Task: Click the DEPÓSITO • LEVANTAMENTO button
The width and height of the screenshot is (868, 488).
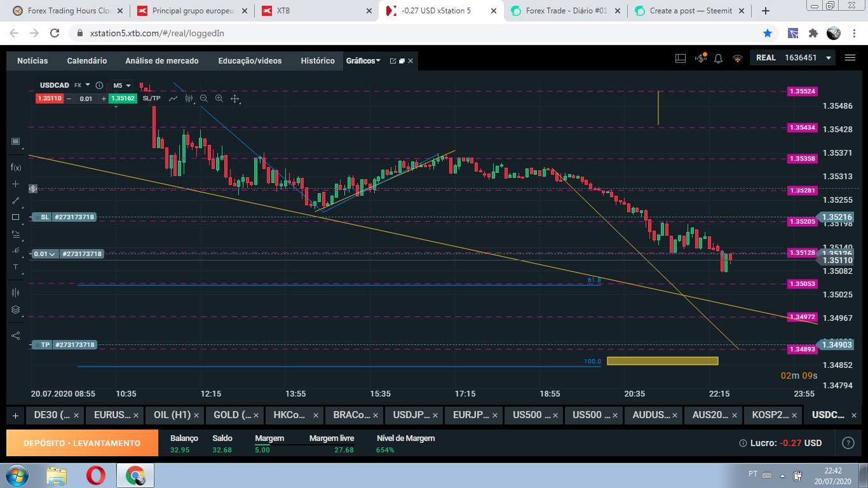Action: coord(82,443)
